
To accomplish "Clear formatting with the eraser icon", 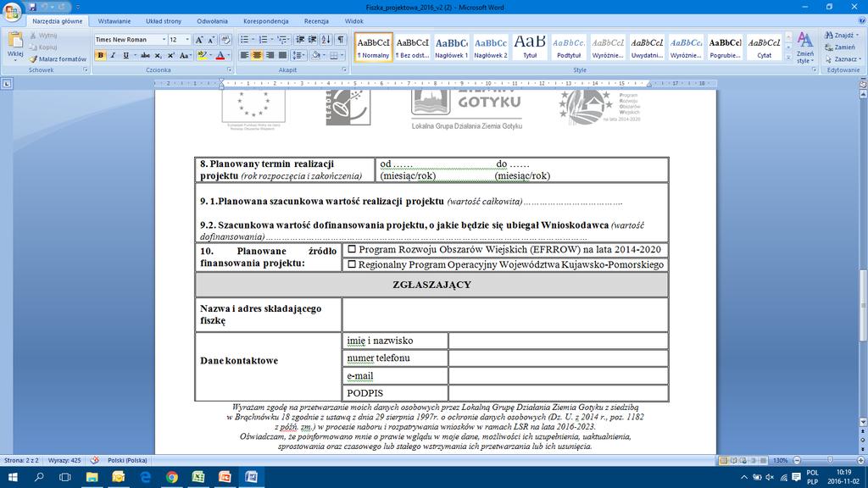I will 225,40.
